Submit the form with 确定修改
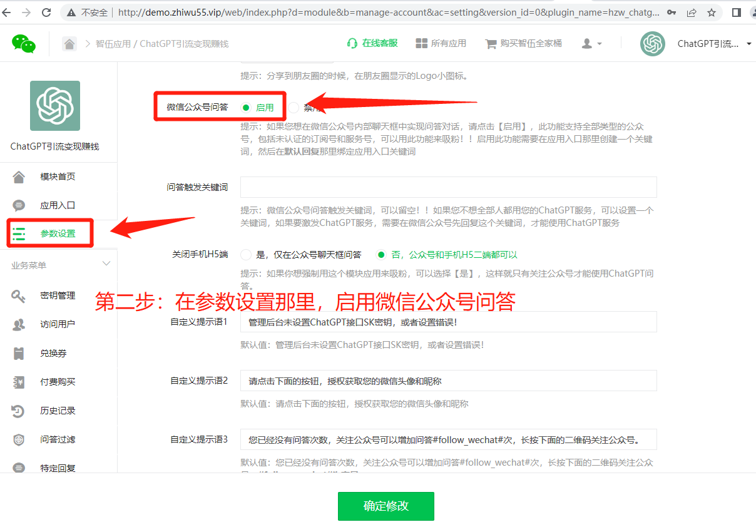The image size is (756, 532). pos(386,506)
